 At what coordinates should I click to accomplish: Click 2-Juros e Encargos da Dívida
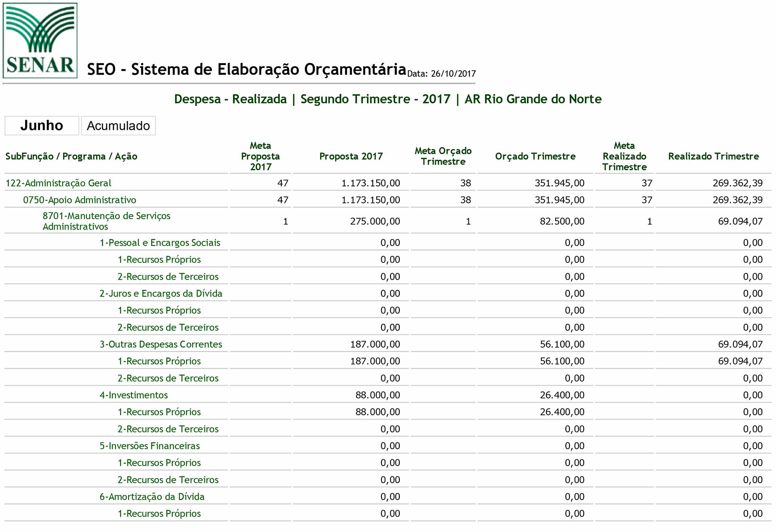(x=161, y=294)
